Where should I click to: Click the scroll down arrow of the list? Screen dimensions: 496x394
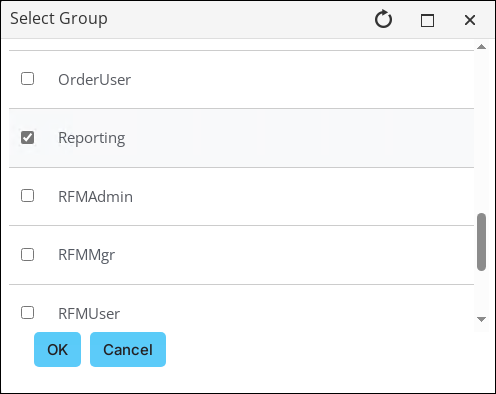481,319
